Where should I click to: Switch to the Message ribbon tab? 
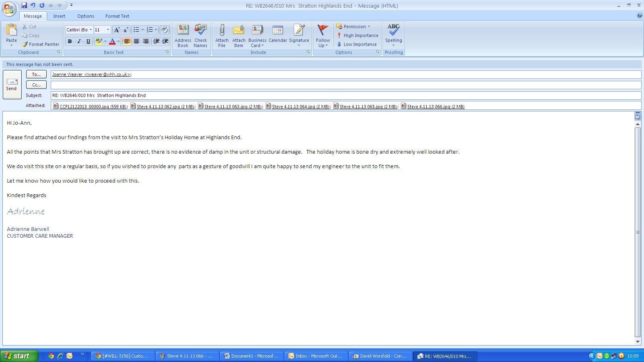coord(33,16)
